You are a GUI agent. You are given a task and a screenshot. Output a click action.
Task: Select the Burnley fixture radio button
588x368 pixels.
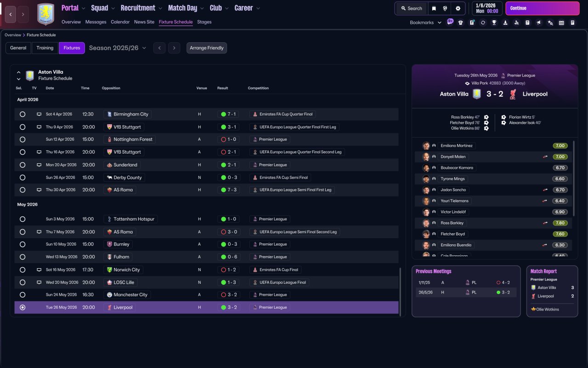23,244
